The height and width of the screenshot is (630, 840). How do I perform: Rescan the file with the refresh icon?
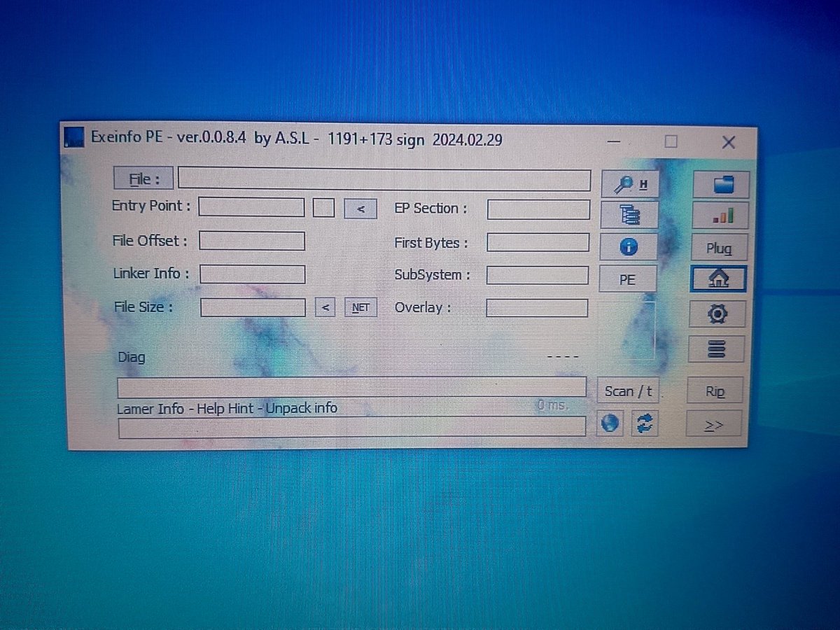point(644,423)
